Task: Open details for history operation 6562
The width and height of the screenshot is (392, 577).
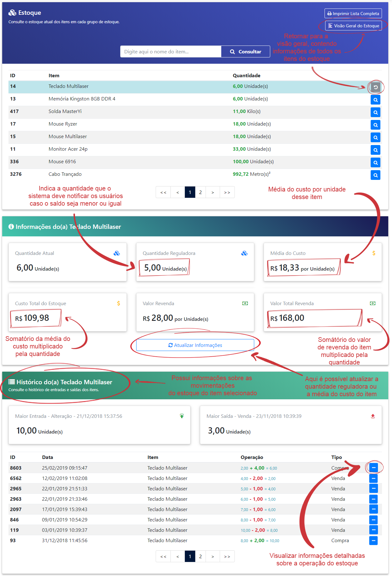Action: (373, 478)
